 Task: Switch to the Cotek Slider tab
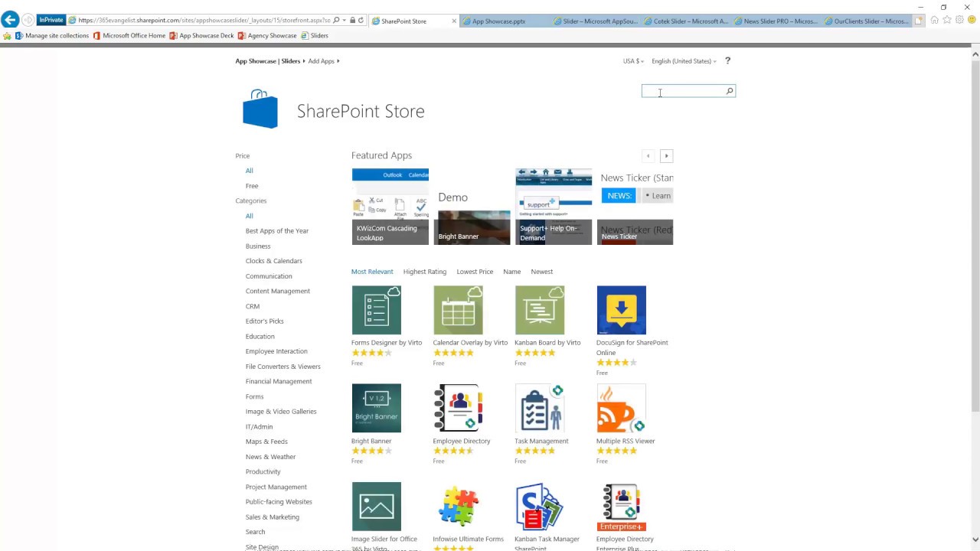686,21
